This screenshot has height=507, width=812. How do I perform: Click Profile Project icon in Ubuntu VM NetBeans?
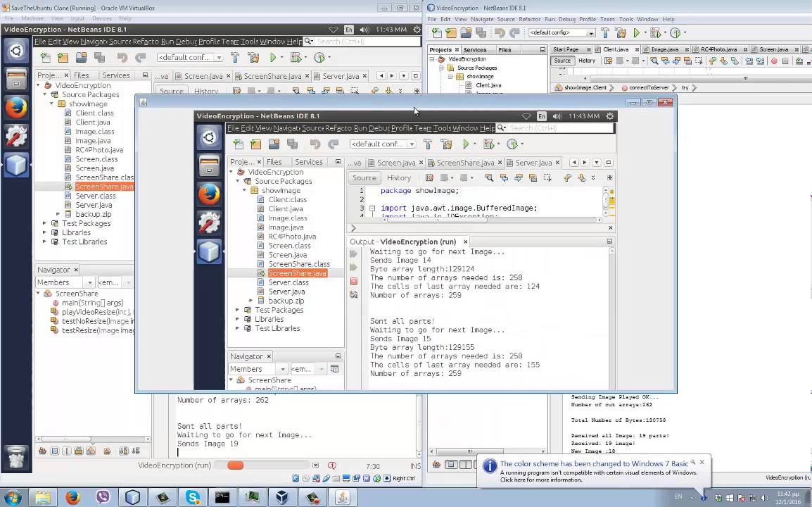(x=319, y=58)
